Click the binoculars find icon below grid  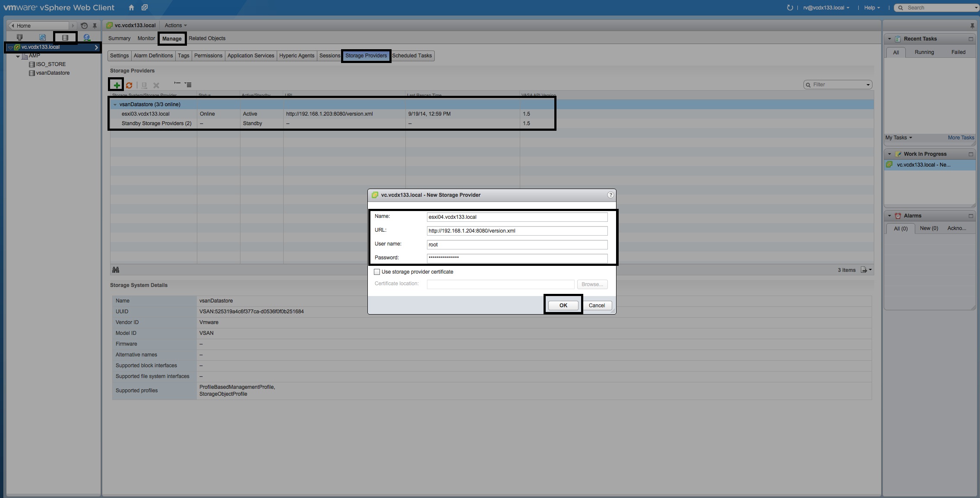coord(116,270)
